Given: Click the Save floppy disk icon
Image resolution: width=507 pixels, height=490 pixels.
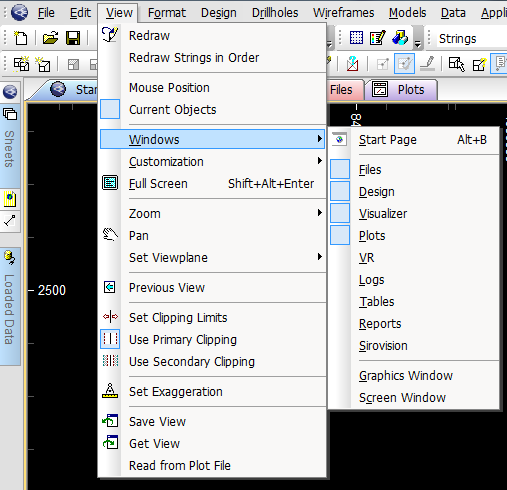Looking at the screenshot, I should [x=73, y=38].
